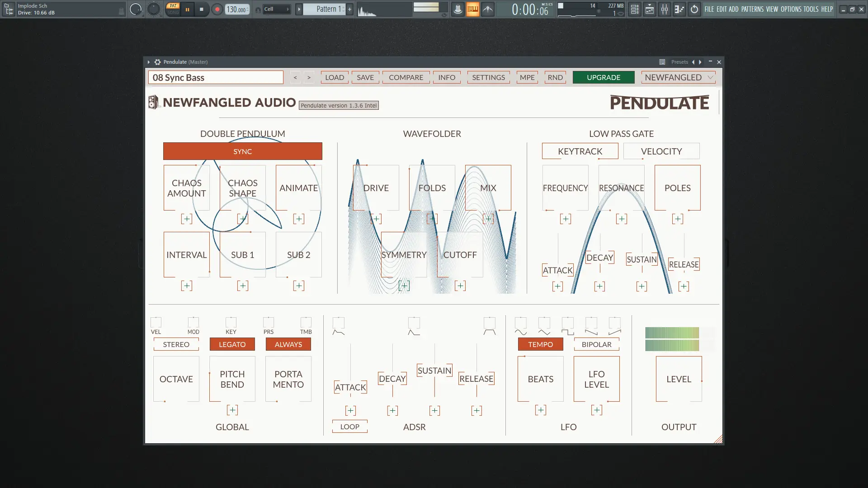Open the PATTERNS menu
Screen dimensions: 868x488
tap(752, 9)
